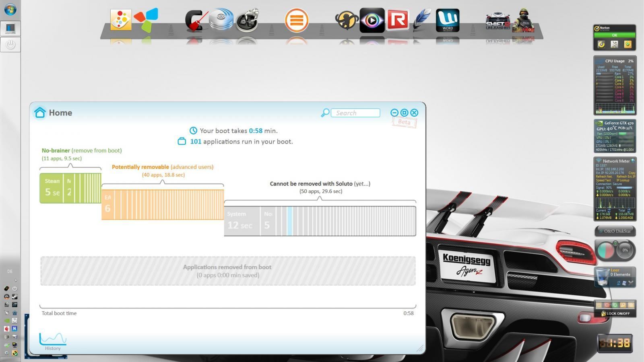Open the hard disk defrag icon in the dock
The image size is (644, 362).
(x=221, y=19)
